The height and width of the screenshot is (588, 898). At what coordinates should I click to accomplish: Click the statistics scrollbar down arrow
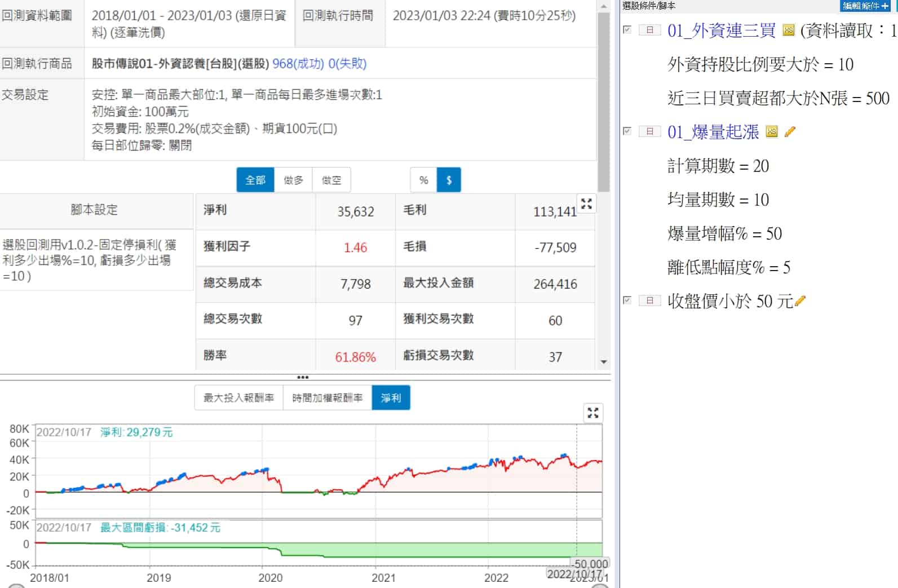click(x=604, y=362)
